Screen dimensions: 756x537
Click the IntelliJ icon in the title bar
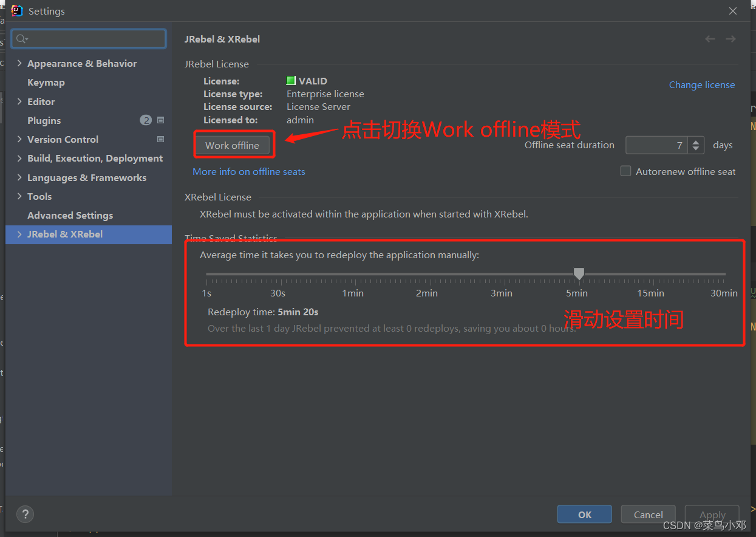(16, 11)
